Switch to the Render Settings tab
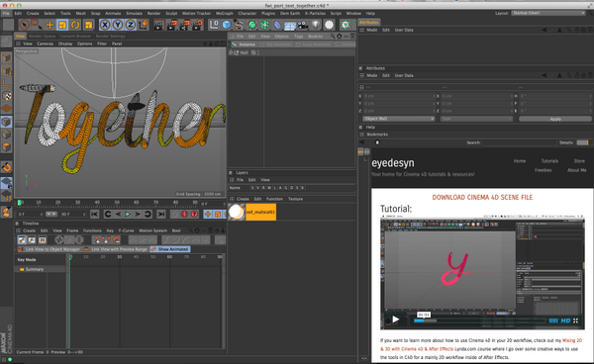The image size is (594, 364). tap(110, 36)
